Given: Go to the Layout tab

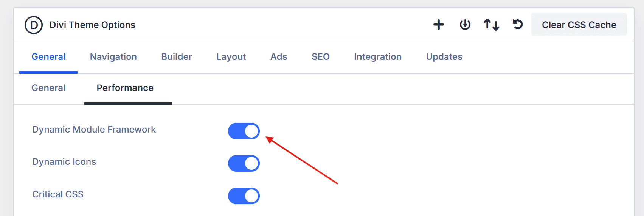Looking at the screenshot, I should pyautogui.click(x=231, y=57).
